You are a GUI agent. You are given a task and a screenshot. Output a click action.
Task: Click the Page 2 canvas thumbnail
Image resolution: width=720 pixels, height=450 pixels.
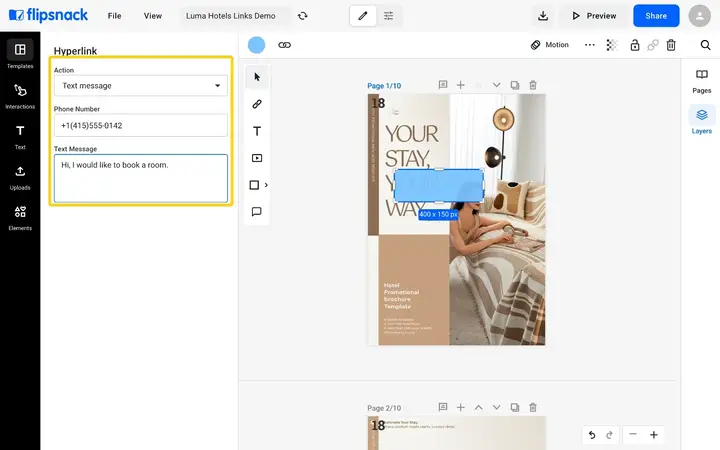[456, 433]
